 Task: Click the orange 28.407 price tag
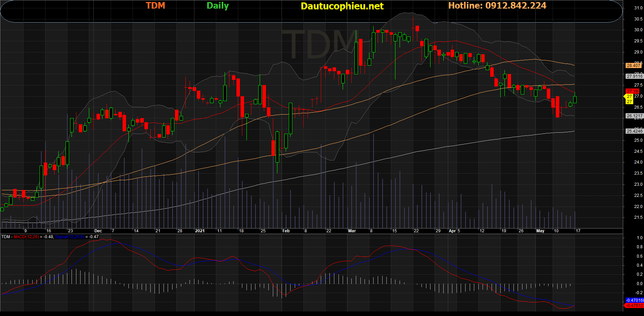(x=634, y=65)
